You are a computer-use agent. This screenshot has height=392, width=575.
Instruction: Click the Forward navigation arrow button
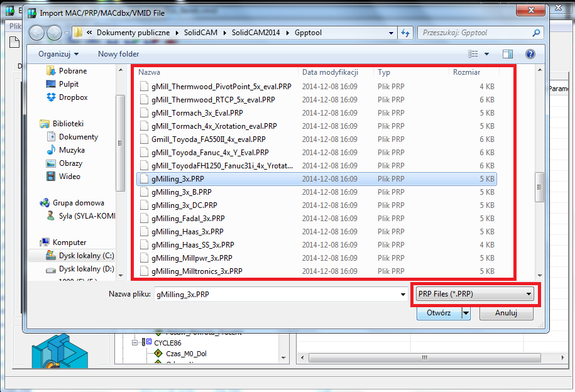54,33
